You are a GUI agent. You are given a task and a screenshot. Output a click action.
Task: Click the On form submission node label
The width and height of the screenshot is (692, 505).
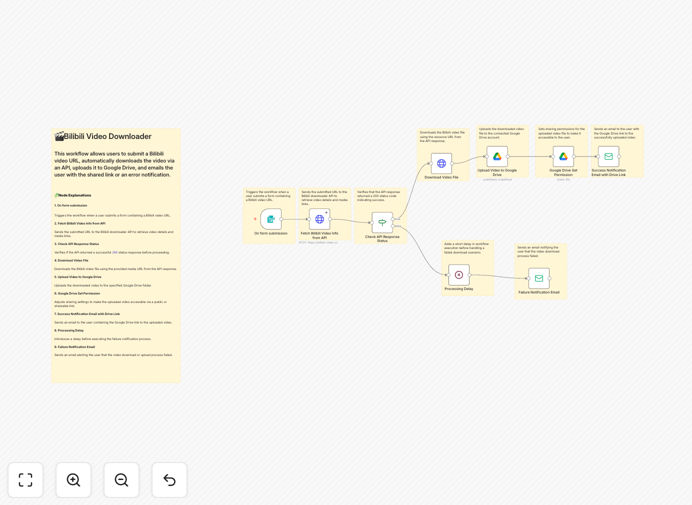271,233
